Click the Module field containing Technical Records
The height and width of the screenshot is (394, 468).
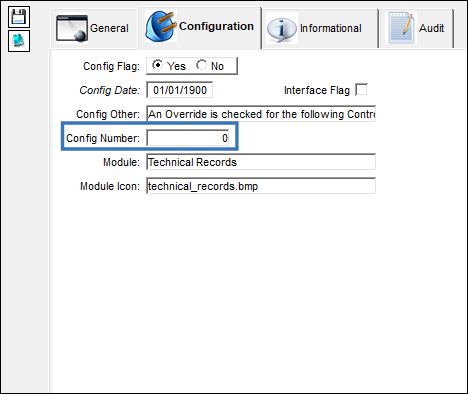(261, 162)
